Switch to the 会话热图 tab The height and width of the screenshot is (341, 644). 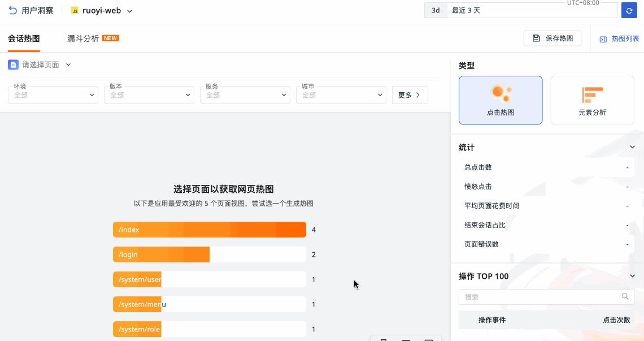24,38
